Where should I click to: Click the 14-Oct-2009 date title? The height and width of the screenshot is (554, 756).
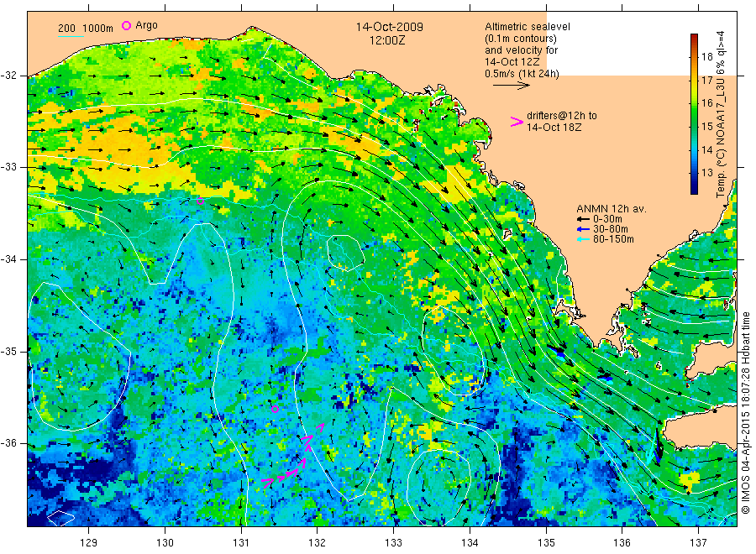click(390, 27)
